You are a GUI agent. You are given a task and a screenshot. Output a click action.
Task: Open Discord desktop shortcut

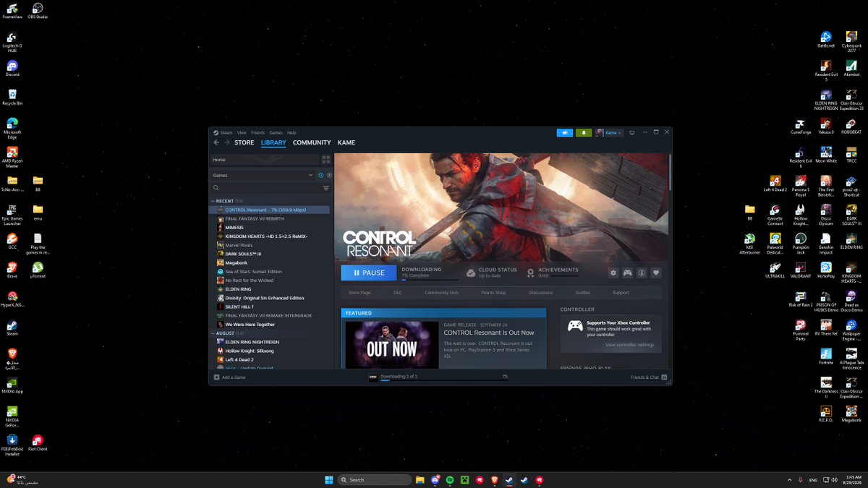click(x=12, y=68)
